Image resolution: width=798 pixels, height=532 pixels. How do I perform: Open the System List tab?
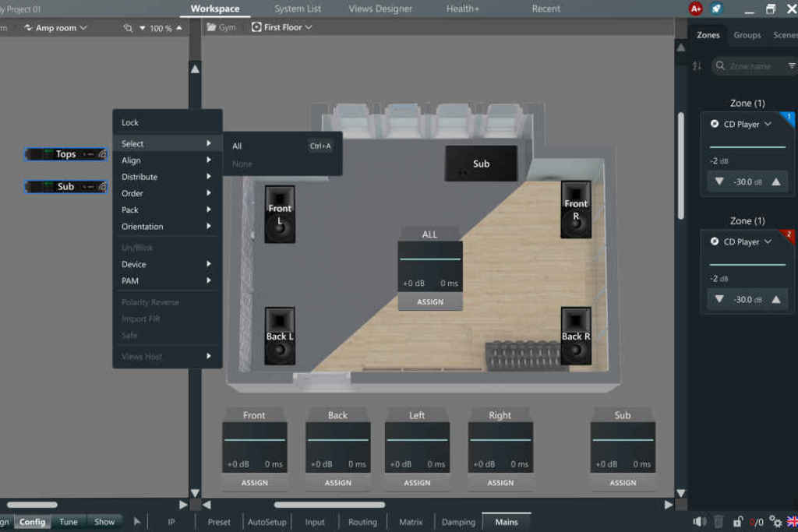[297, 9]
